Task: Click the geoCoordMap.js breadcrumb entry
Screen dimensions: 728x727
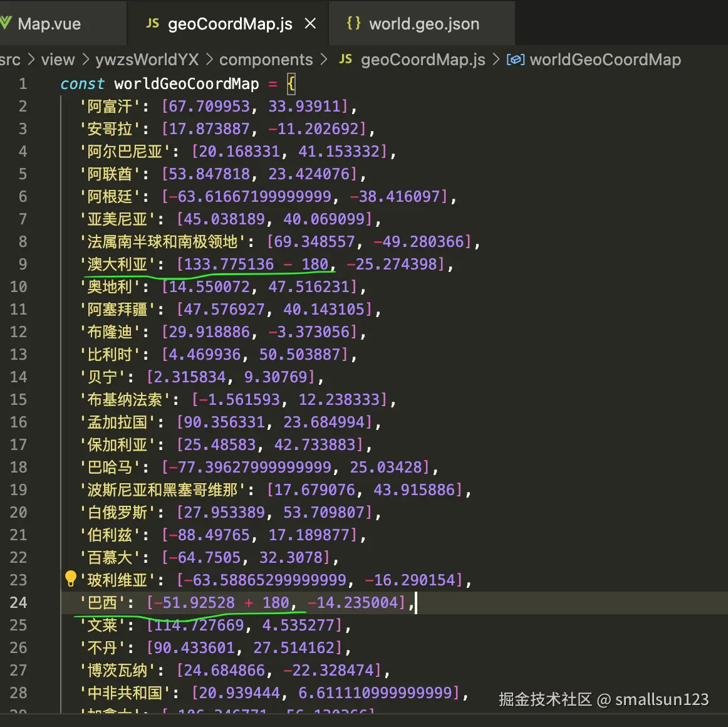Action: coord(423,59)
